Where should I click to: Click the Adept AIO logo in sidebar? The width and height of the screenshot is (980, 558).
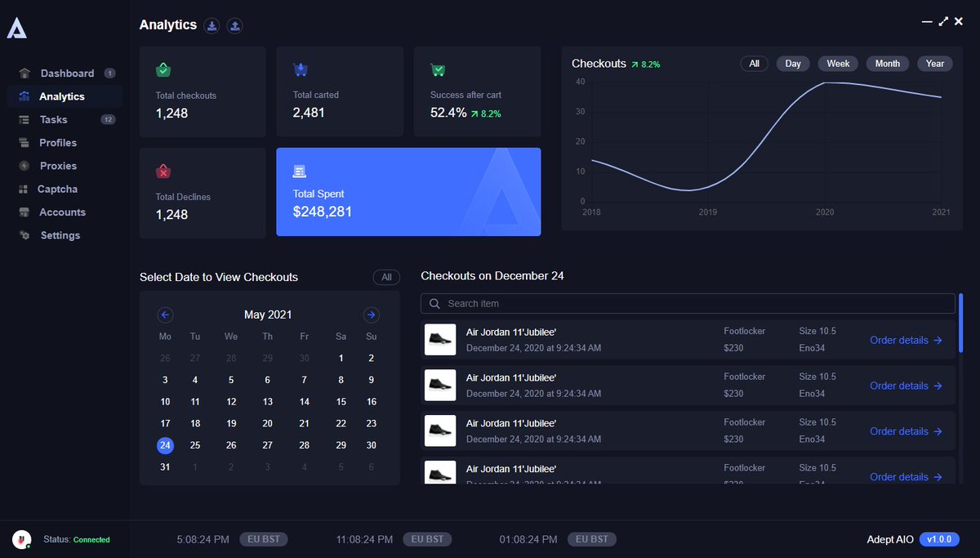coord(17,29)
